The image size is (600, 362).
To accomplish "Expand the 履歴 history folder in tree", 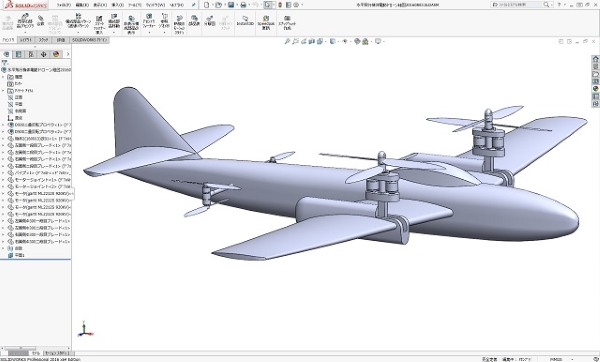I will click(x=3, y=77).
